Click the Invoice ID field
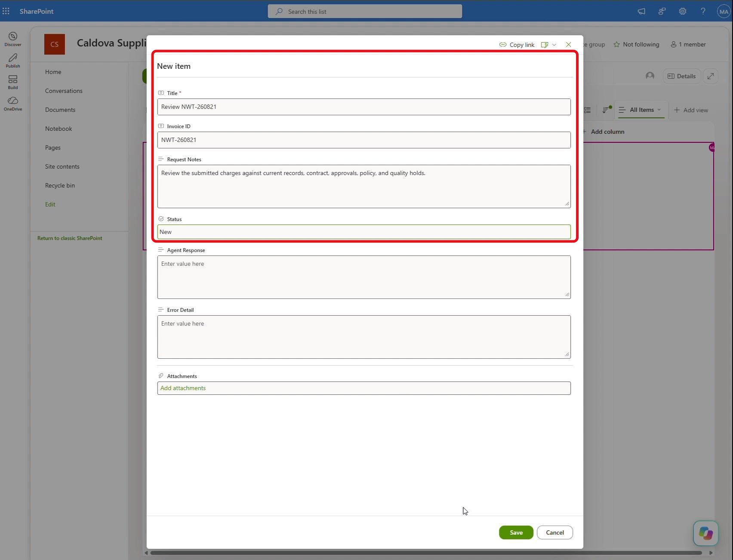 click(364, 140)
